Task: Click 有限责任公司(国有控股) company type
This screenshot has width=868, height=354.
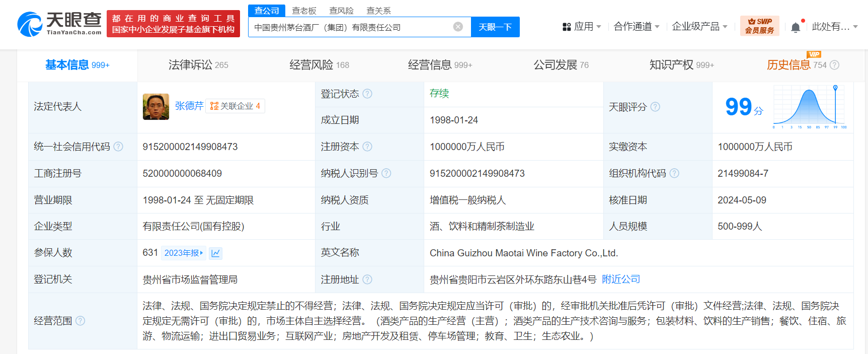Action: coord(193,227)
